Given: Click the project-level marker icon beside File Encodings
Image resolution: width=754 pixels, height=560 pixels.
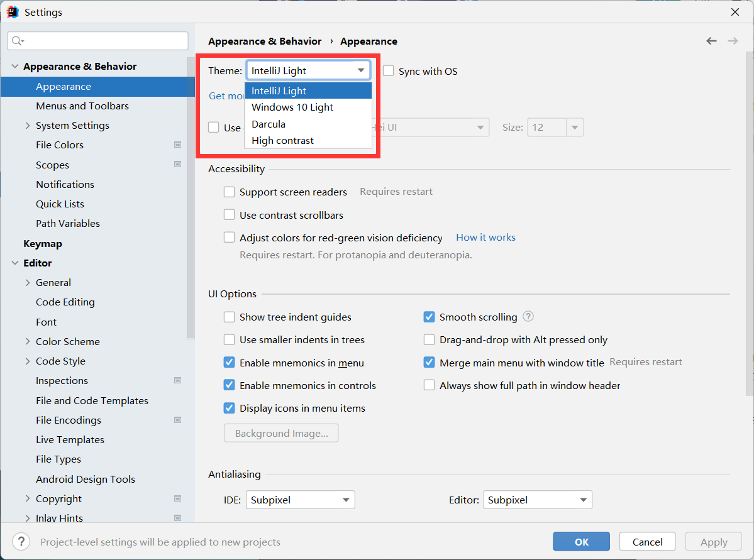Looking at the screenshot, I should point(177,420).
